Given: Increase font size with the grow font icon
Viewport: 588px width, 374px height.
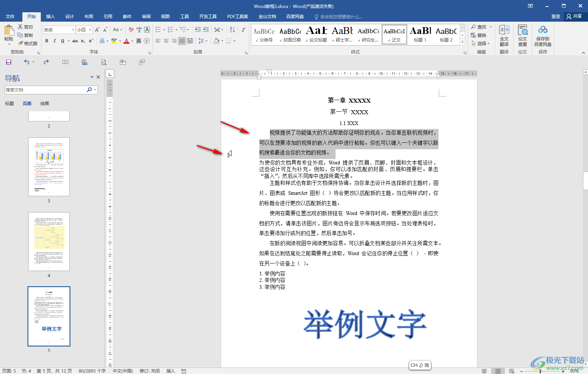Looking at the screenshot, I should [97, 30].
